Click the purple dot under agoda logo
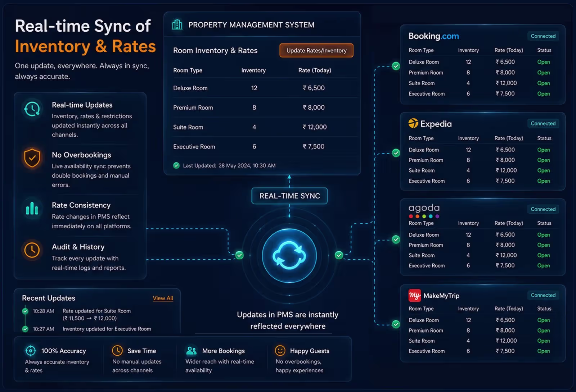This screenshot has width=576, height=392. point(437,216)
